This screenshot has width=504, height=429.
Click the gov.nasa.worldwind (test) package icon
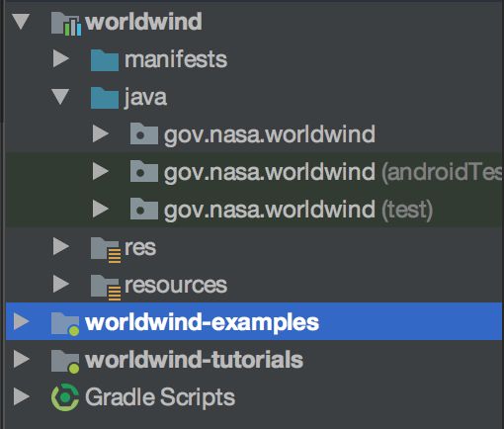[x=144, y=209]
